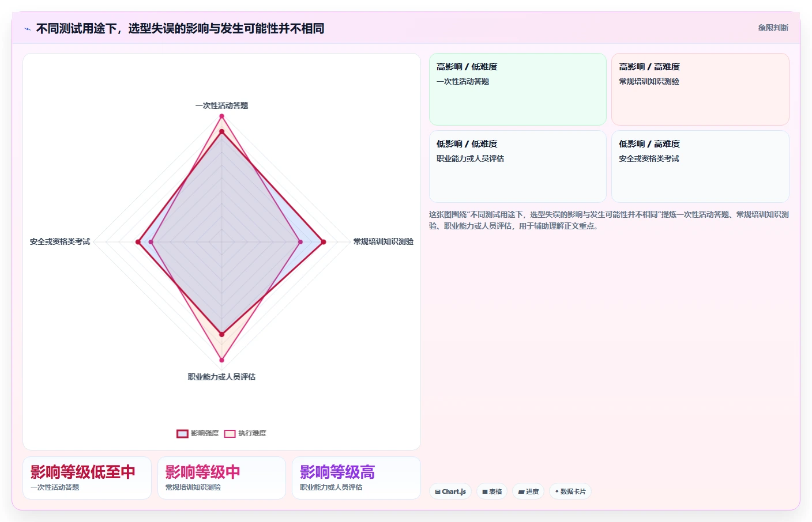Click 影响强度 point on 一次性活动答题 axis
812x522 pixels.
[221, 132]
